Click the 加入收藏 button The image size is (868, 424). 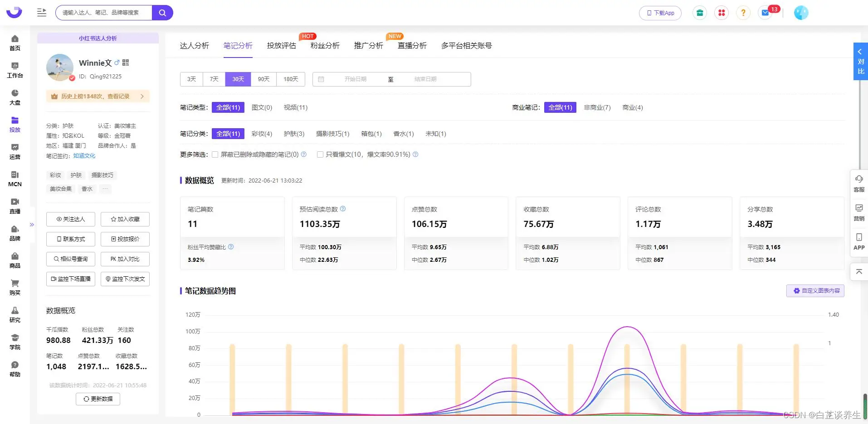pos(125,219)
